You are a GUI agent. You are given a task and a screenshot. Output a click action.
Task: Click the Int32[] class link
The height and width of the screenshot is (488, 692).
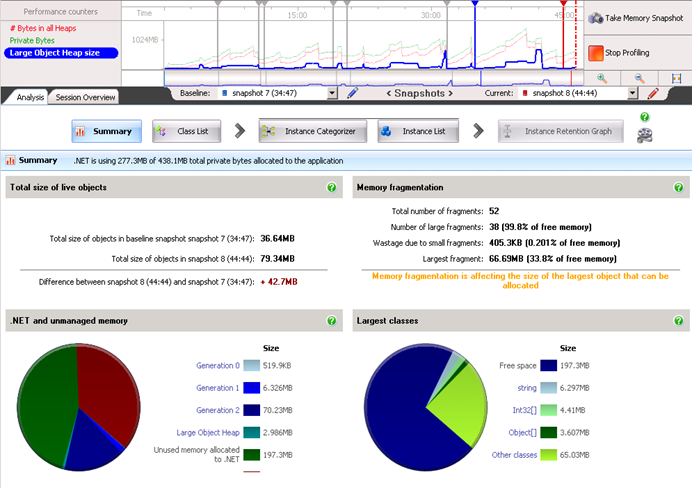pos(525,410)
